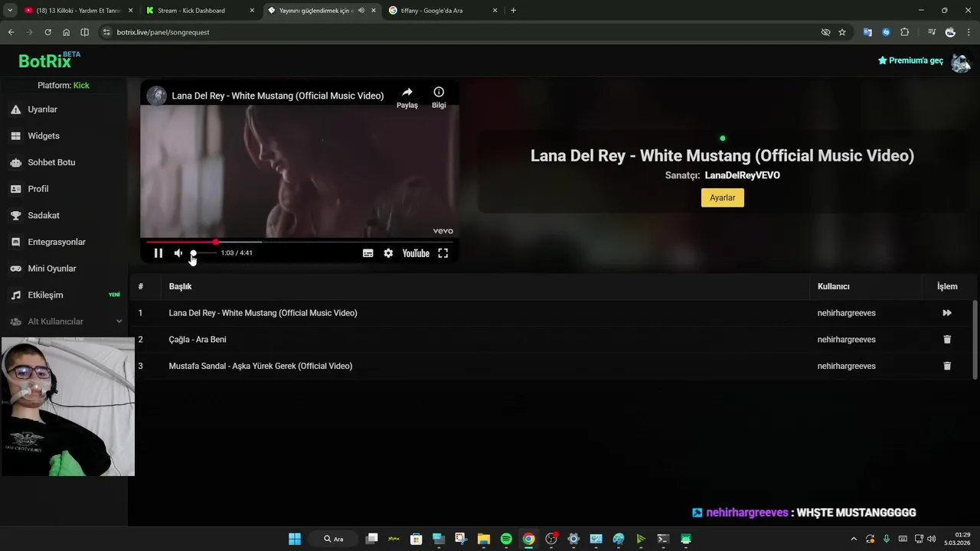980x551 pixels.
Task: Skip the Lana Del Rey song
Action: (947, 313)
